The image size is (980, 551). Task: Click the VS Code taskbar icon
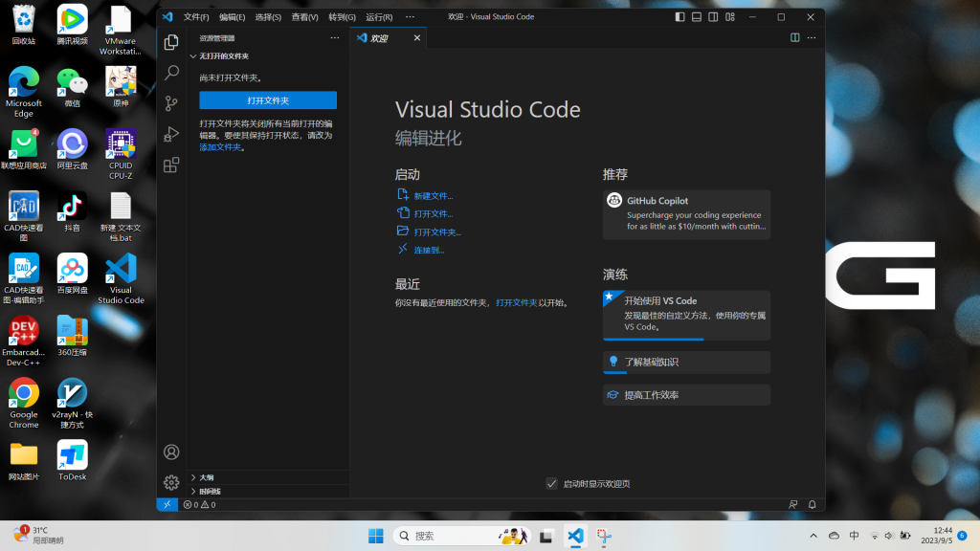[575, 536]
